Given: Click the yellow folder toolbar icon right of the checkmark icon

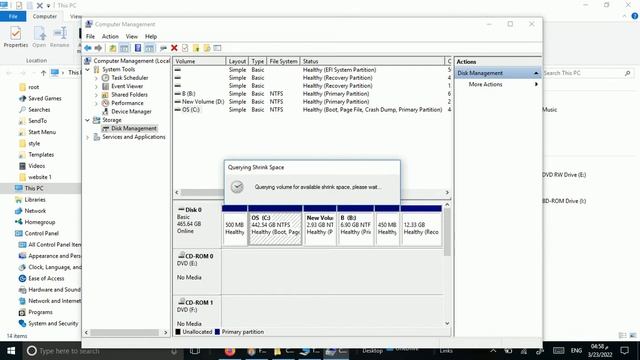Looking at the screenshot, I should [x=196, y=48].
